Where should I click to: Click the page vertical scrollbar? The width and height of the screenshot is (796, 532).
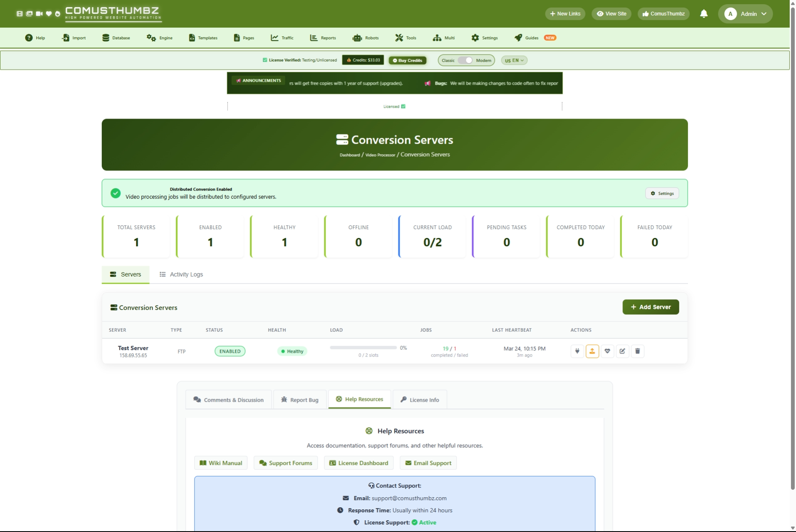[x=792, y=251]
